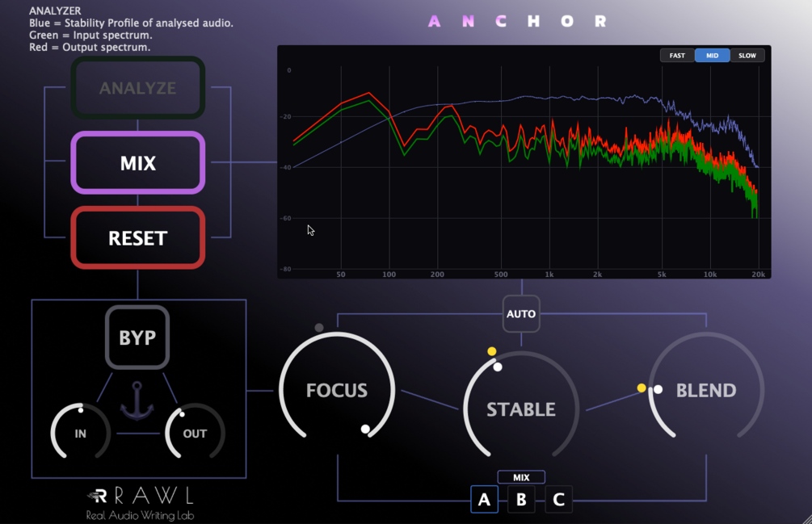The image size is (812, 524).
Task: Click the 'Red = Output spectrum.' legend line
Action: (x=90, y=47)
